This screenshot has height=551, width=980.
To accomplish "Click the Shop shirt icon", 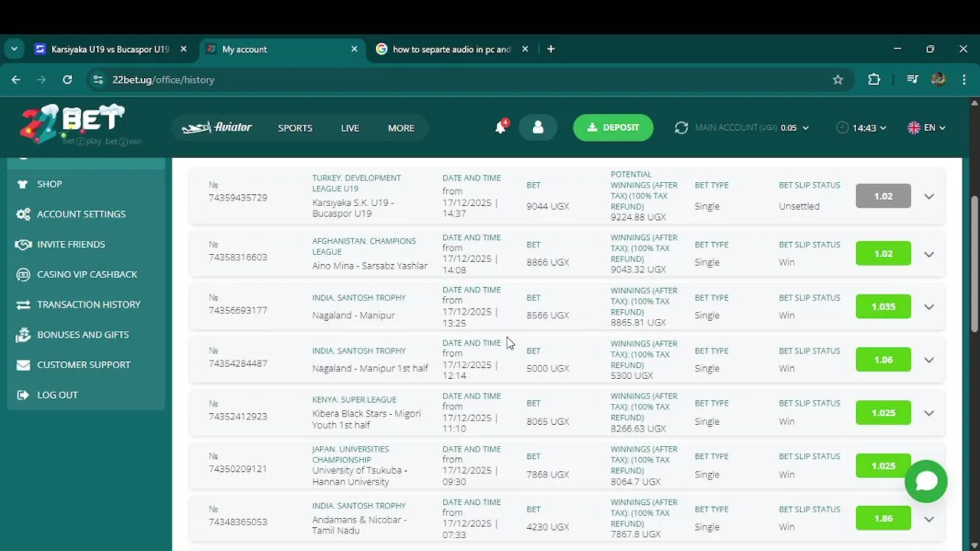I will [23, 184].
